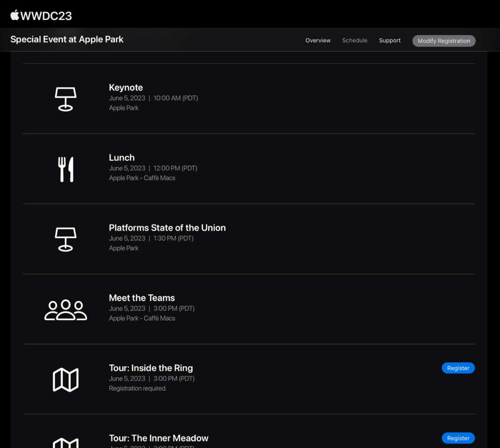Click the map icon for Tour: The Inner Meadow
500x448 pixels.
coord(66,442)
